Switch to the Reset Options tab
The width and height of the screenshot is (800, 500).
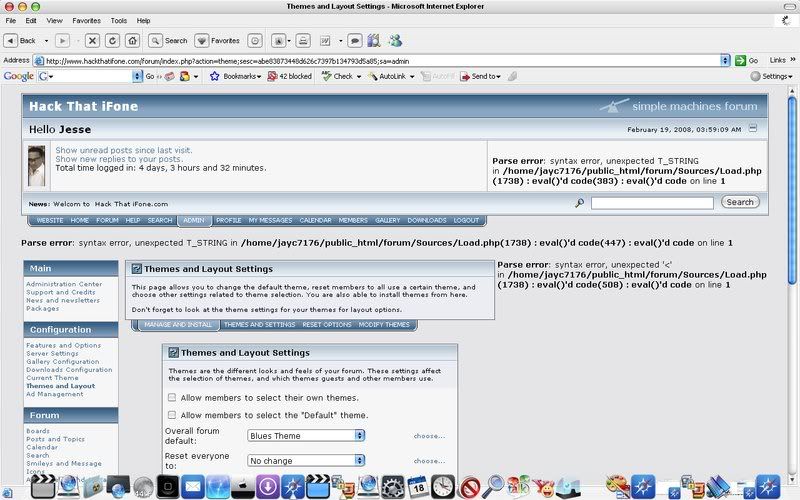pyautogui.click(x=327, y=324)
